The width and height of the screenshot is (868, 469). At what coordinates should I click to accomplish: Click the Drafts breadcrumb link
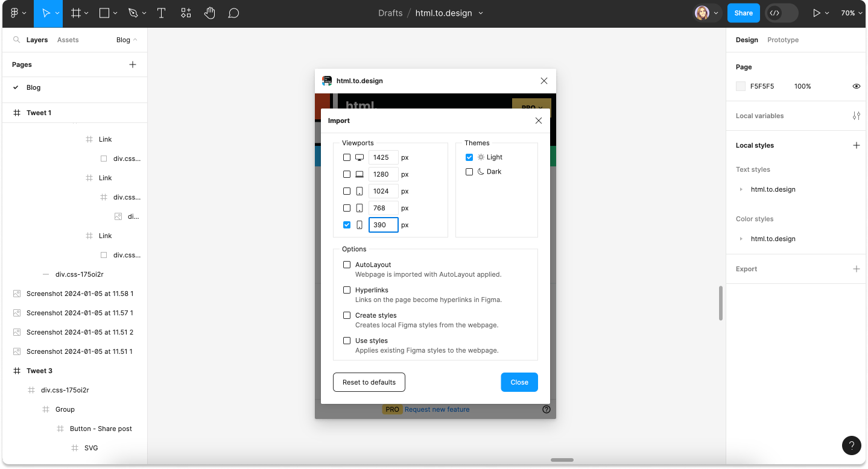click(x=390, y=13)
